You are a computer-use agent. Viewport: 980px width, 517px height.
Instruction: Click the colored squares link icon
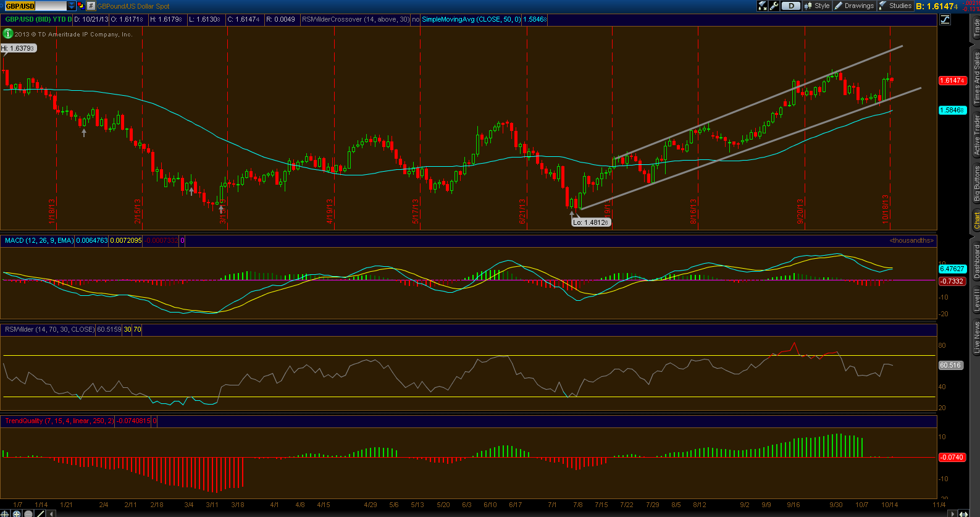pos(81,6)
